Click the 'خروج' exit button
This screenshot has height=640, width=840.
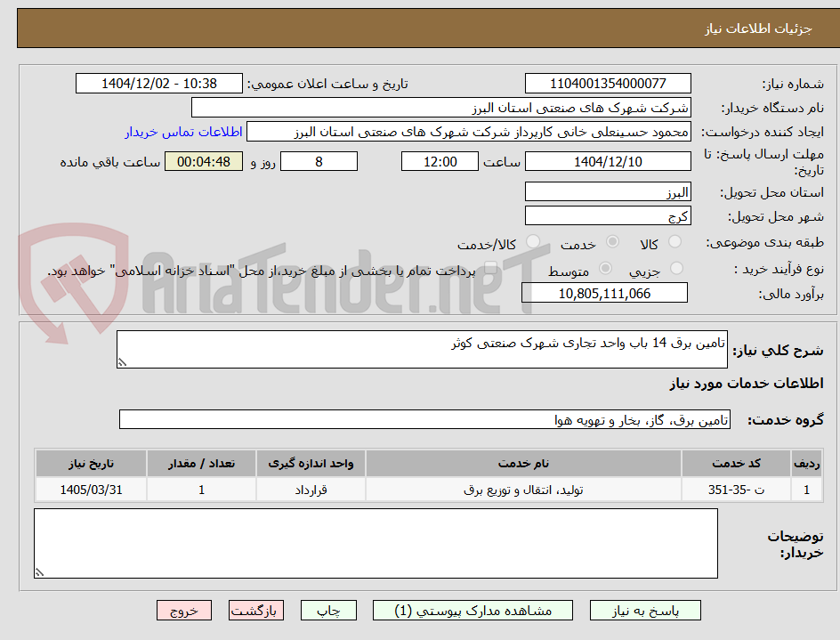[x=184, y=610]
